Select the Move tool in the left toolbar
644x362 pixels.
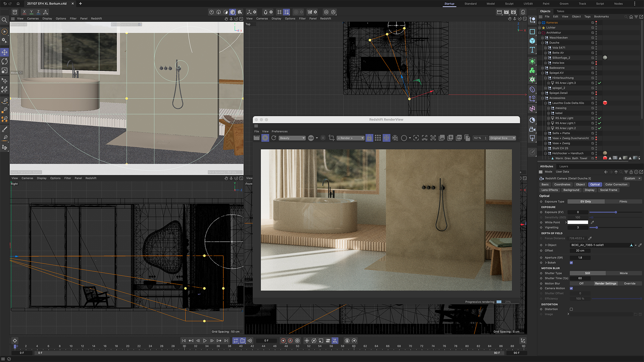(4, 52)
